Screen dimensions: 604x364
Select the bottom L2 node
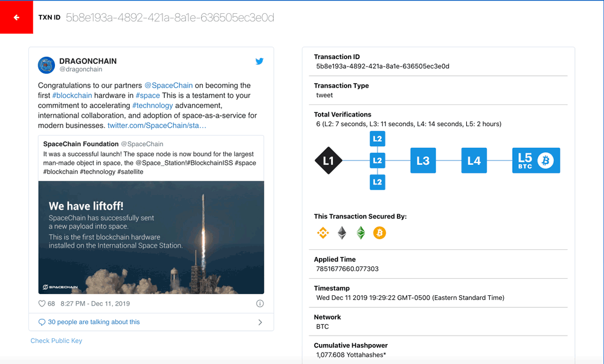pyautogui.click(x=377, y=182)
